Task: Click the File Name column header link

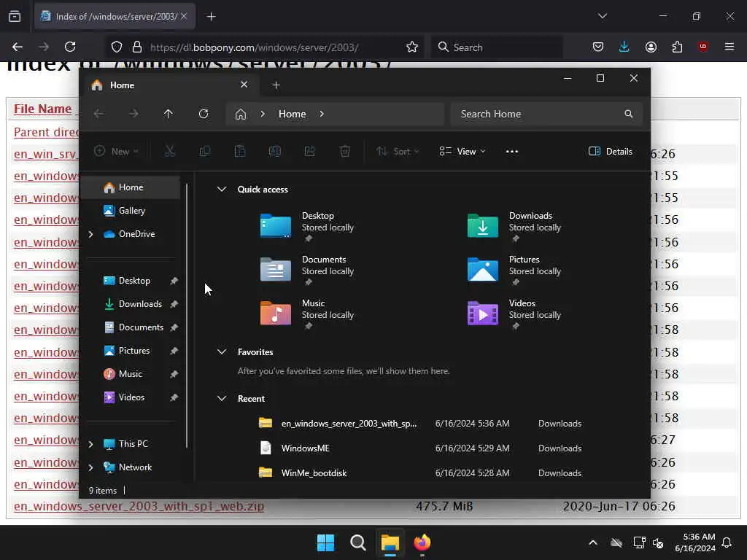Action: click(42, 109)
